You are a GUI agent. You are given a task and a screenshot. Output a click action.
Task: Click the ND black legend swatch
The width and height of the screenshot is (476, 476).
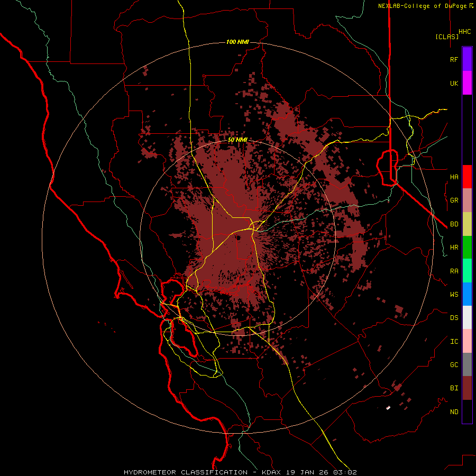(x=467, y=411)
